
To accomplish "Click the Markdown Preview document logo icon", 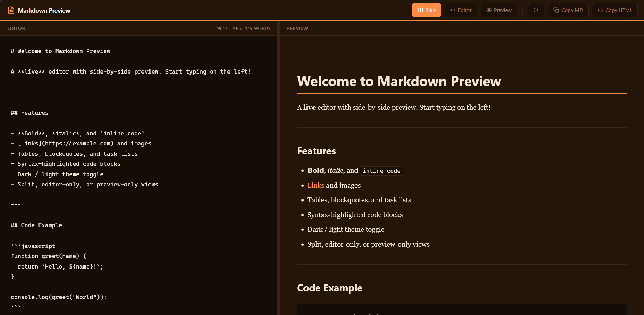I will [11, 10].
